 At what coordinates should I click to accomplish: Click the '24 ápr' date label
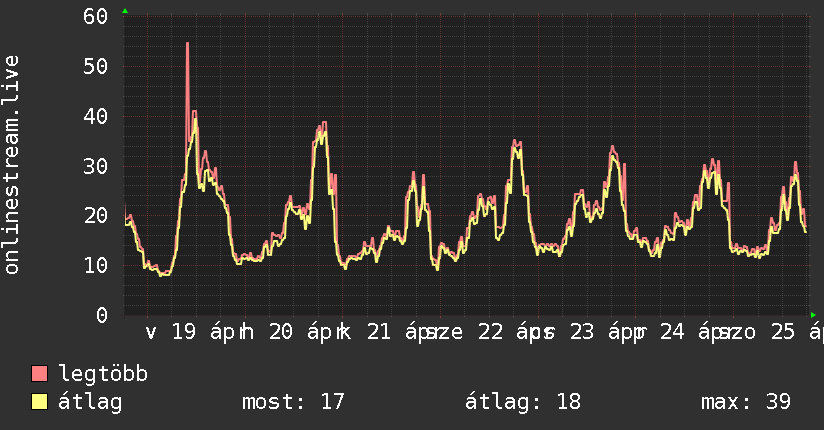click(694, 333)
